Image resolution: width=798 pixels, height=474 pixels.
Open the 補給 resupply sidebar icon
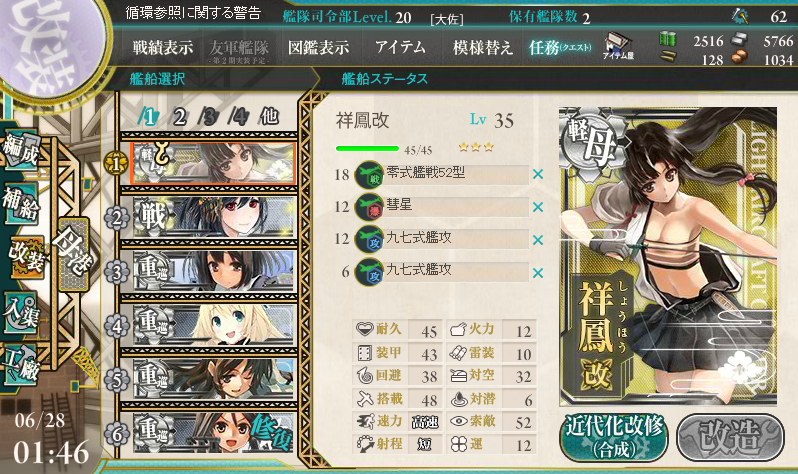point(21,204)
